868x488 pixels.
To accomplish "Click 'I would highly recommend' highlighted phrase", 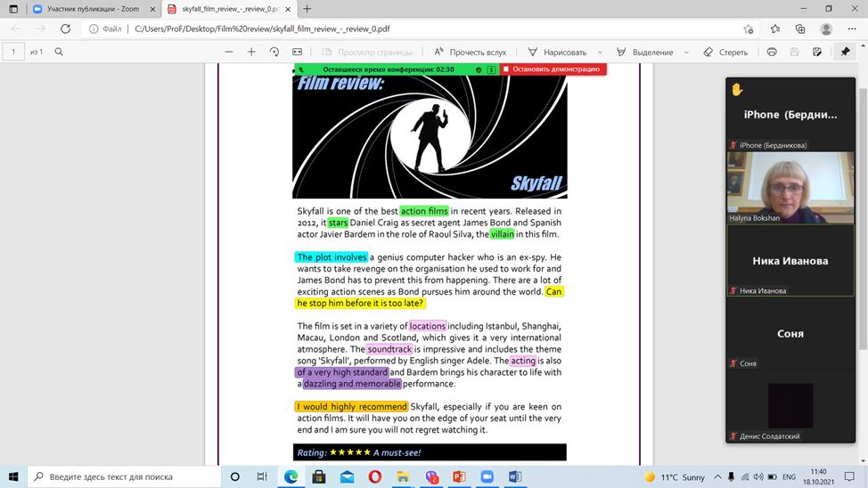I will [351, 407].
